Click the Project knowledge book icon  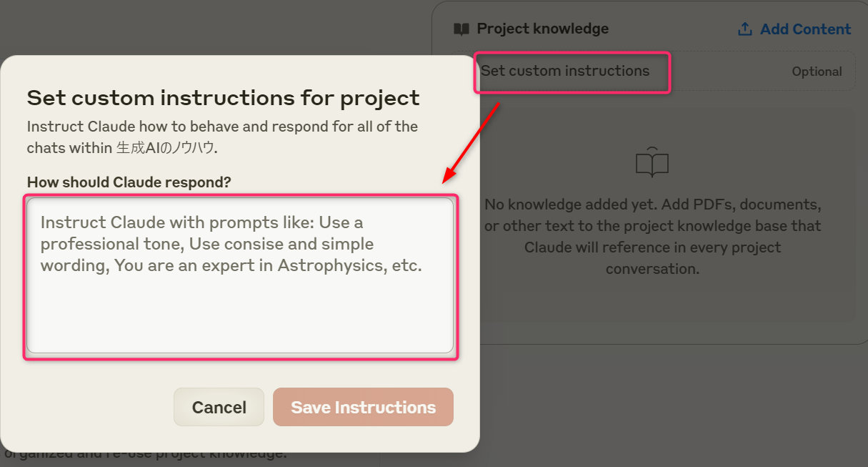click(462, 29)
